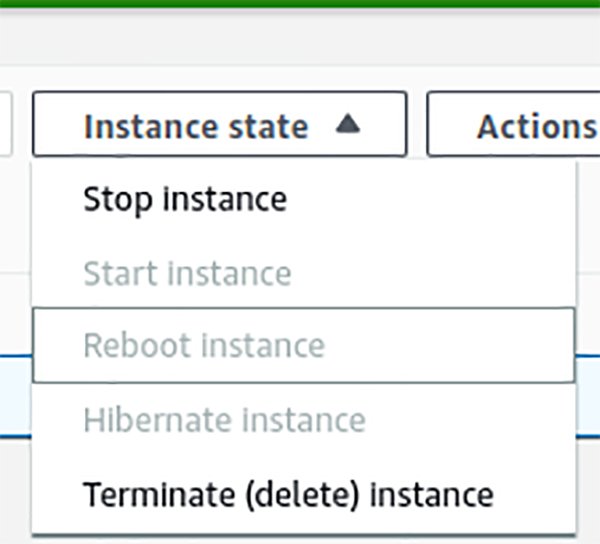Click Reboot instance in the dropdown
This screenshot has height=544, width=600.
pyautogui.click(x=204, y=346)
